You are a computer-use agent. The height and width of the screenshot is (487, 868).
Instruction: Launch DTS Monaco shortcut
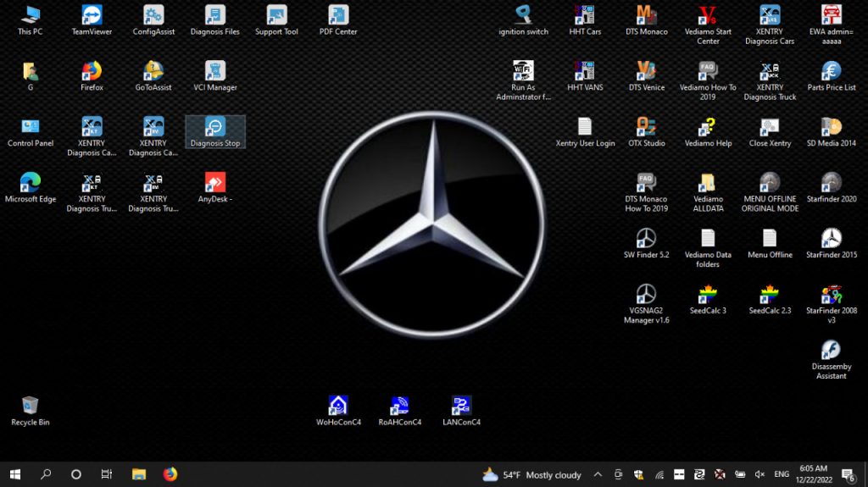pos(646,20)
